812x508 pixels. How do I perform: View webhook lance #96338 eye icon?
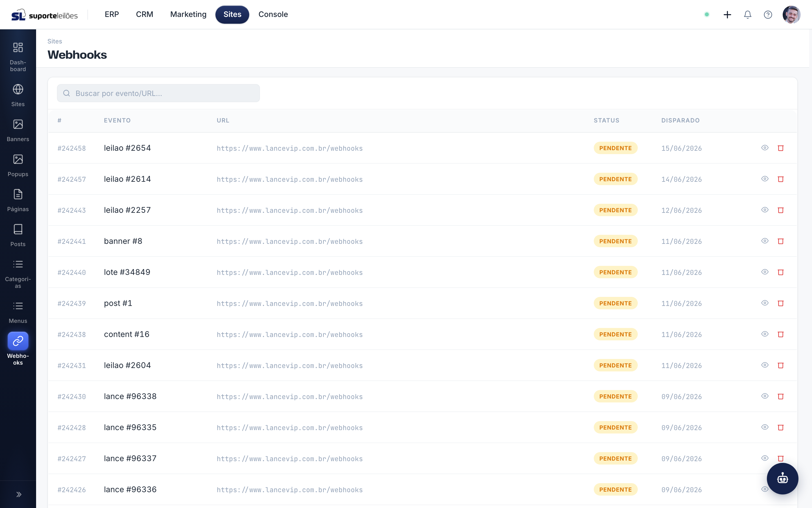[765, 396]
